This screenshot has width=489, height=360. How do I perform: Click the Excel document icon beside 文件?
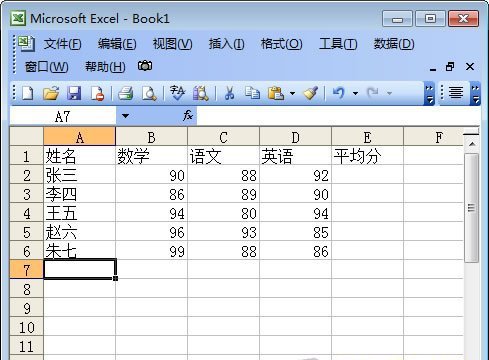tap(26, 43)
